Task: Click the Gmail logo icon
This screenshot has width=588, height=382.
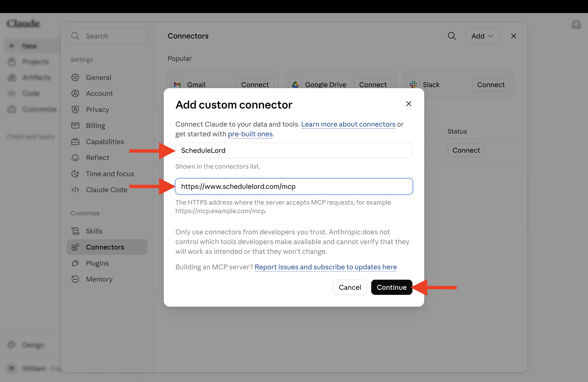Action: click(x=177, y=84)
